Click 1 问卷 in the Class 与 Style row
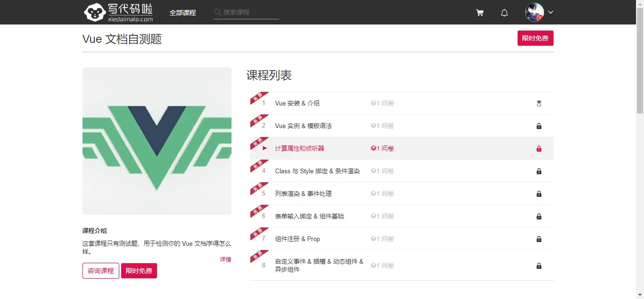Image resolution: width=644 pixels, height=299 pixels. (x=382, y=171)
